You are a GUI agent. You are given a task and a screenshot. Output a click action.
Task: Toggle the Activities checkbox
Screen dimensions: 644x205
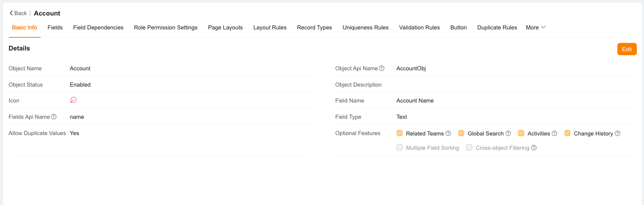pyautogui.click(x=521, y=133)
